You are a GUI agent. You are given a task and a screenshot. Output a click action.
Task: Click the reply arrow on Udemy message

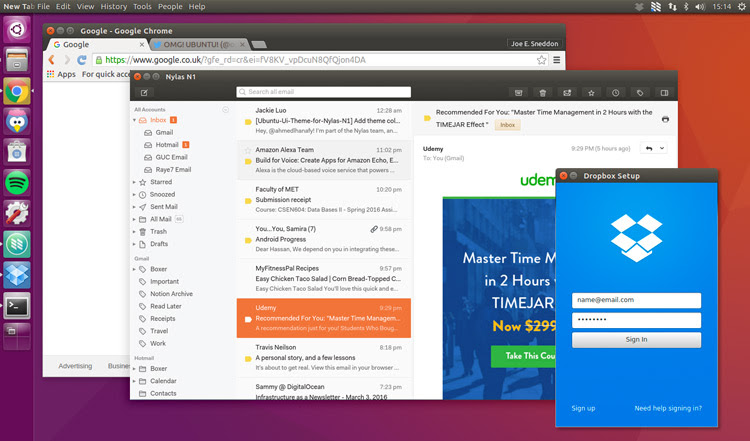(649, 148)
